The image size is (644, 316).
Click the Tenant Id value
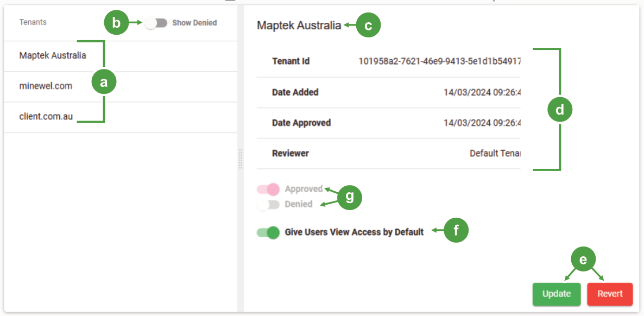coord(439,62)
